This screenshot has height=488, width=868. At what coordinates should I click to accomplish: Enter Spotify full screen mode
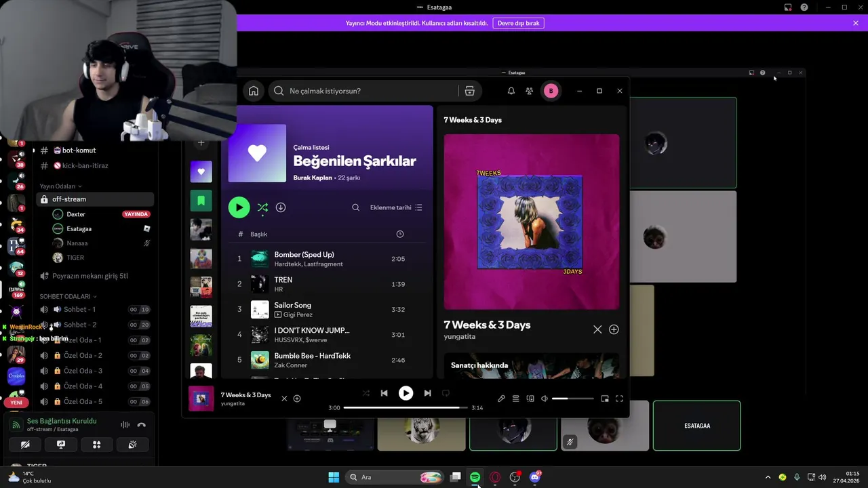619,399
